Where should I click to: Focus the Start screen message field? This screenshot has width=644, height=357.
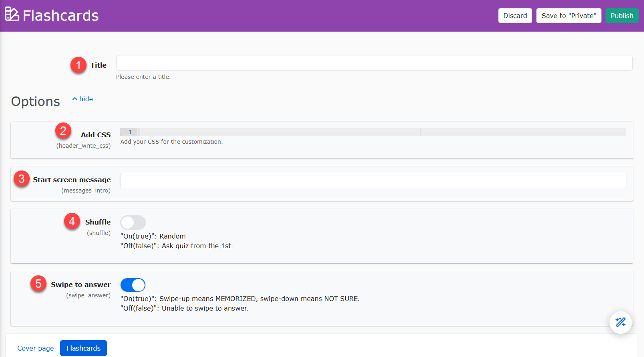373,181
